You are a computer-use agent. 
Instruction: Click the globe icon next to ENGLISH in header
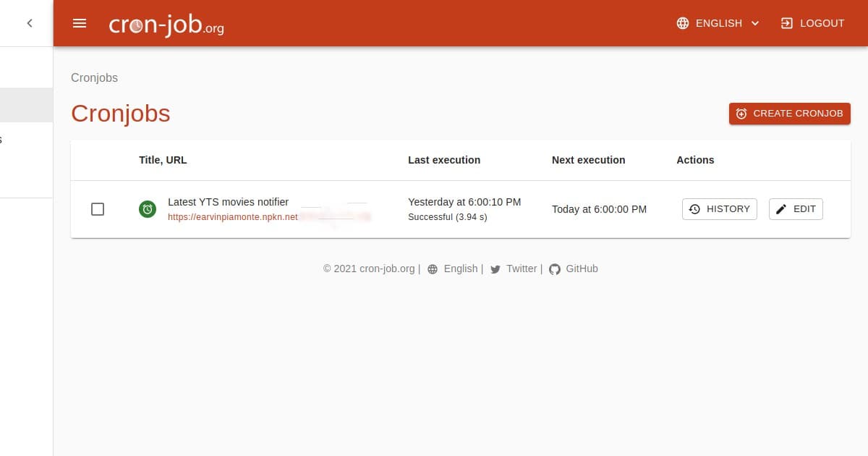tap(682, 22)
